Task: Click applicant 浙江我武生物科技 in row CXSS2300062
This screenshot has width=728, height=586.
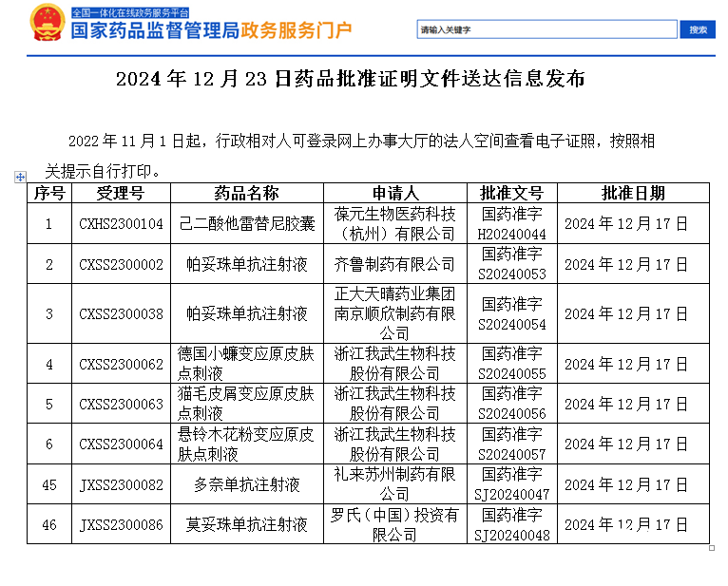Action: coord(394,364)
